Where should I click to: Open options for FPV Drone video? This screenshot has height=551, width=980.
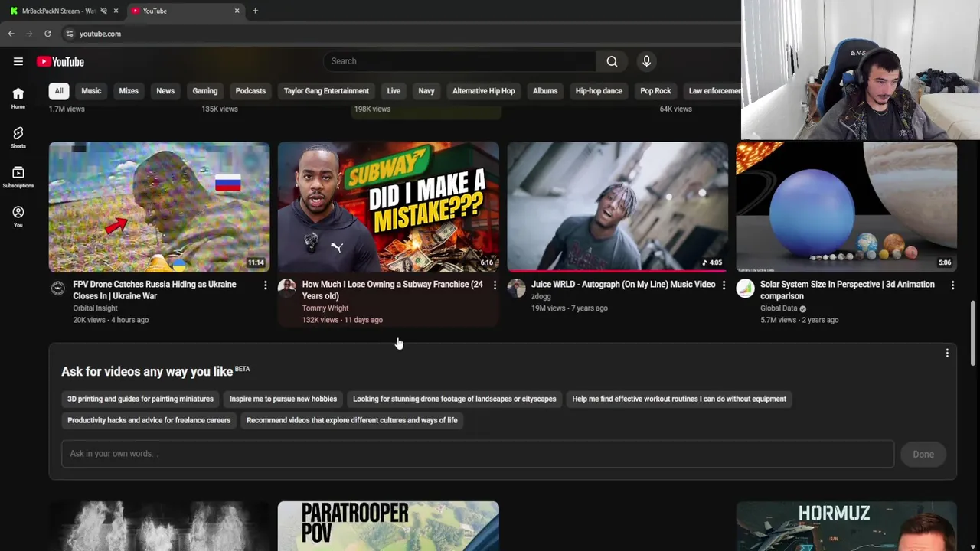click(x=265, y=285)
